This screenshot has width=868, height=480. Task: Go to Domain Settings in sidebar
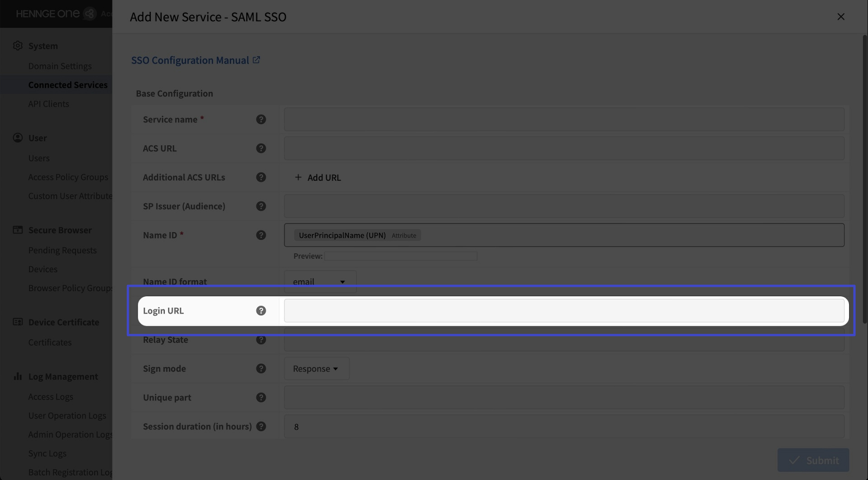click(x=60, y=66)
